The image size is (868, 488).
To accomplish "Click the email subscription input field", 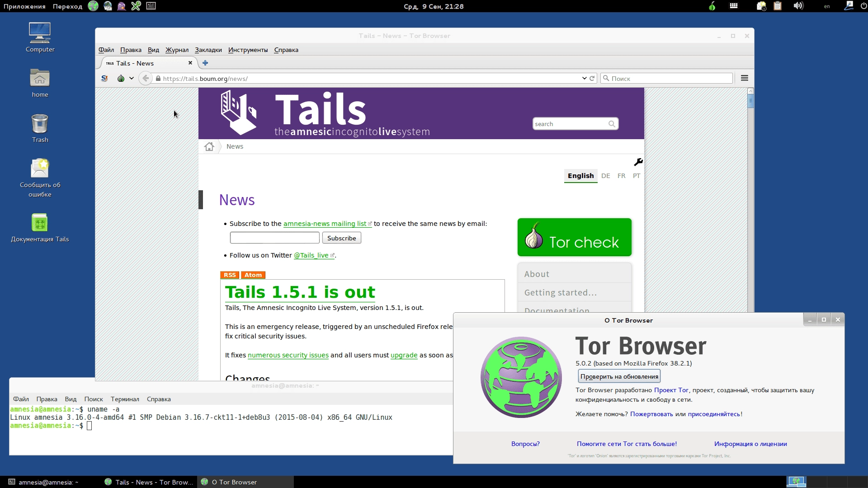I will 275,238.
